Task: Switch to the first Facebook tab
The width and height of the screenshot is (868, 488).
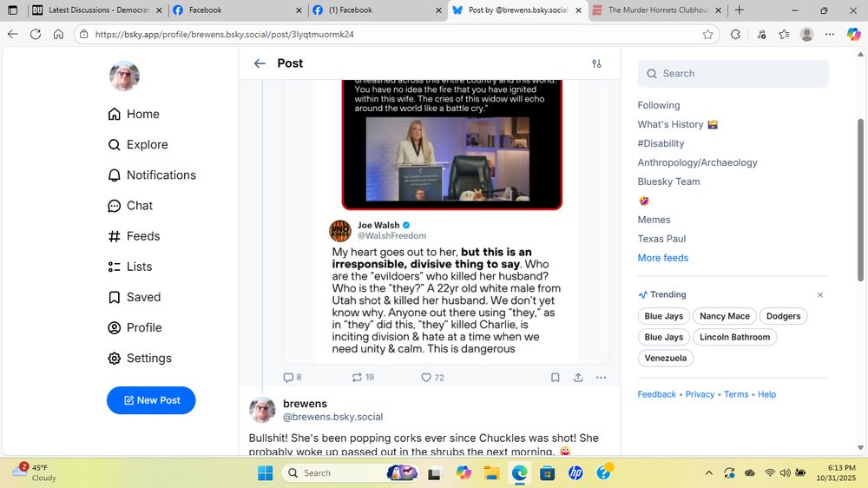Action: click(237, 10)
